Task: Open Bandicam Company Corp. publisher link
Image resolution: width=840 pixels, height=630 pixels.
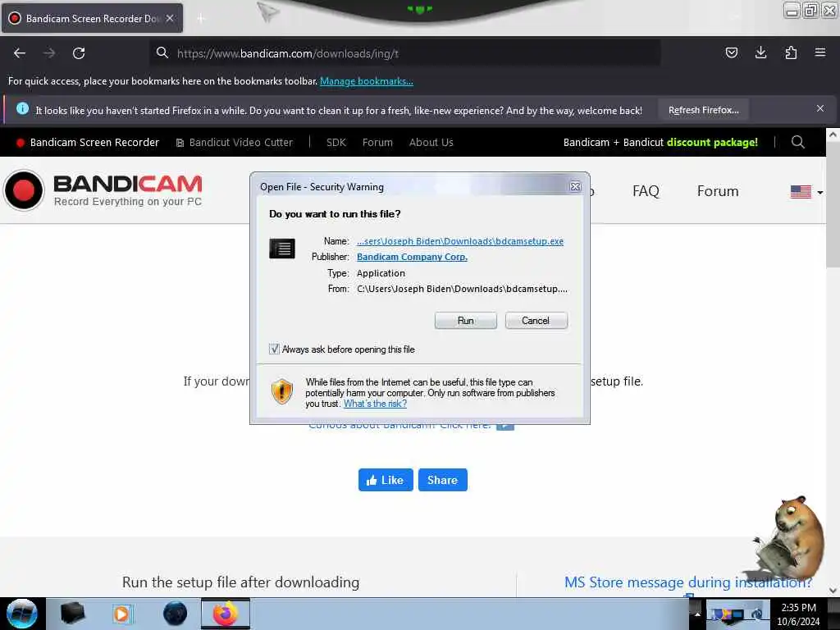Action: pos(412,257)
